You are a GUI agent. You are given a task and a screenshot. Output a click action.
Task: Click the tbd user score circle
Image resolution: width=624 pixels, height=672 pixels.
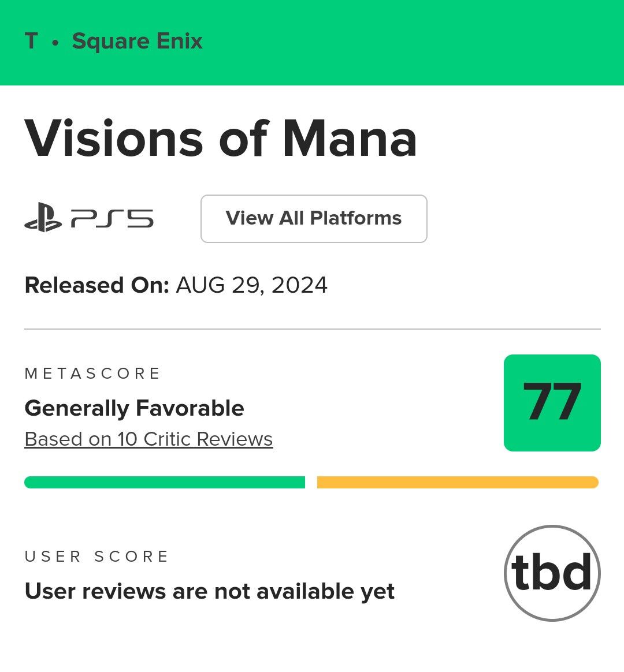coord(552,573)
